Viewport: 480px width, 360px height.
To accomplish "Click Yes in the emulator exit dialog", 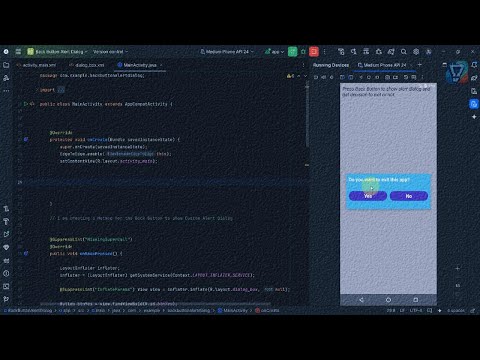I will [368, 196].
